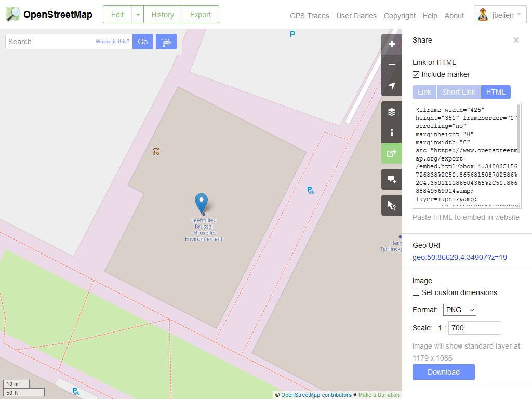Activate the Query features tool

click(392, 205)
